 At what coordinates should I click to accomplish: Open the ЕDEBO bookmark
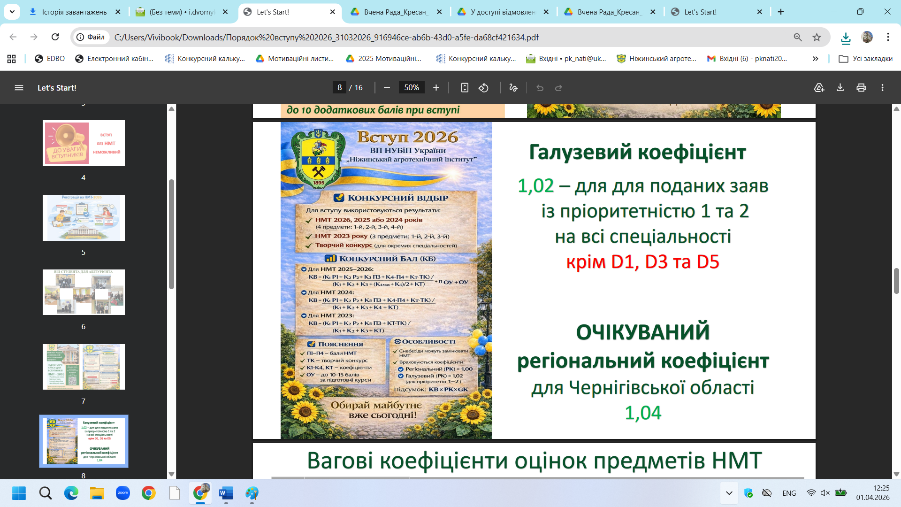pyautogui.click(x=52, y=59)
